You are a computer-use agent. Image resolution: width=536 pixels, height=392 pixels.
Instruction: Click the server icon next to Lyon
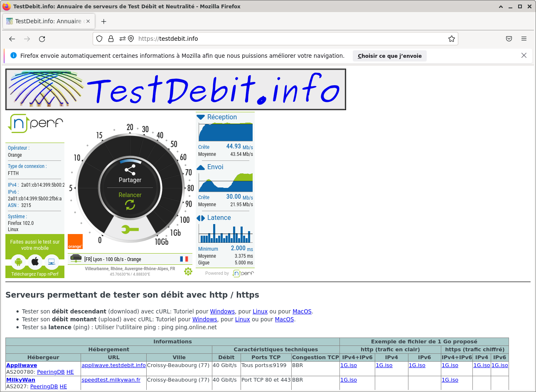click(76, 258)
